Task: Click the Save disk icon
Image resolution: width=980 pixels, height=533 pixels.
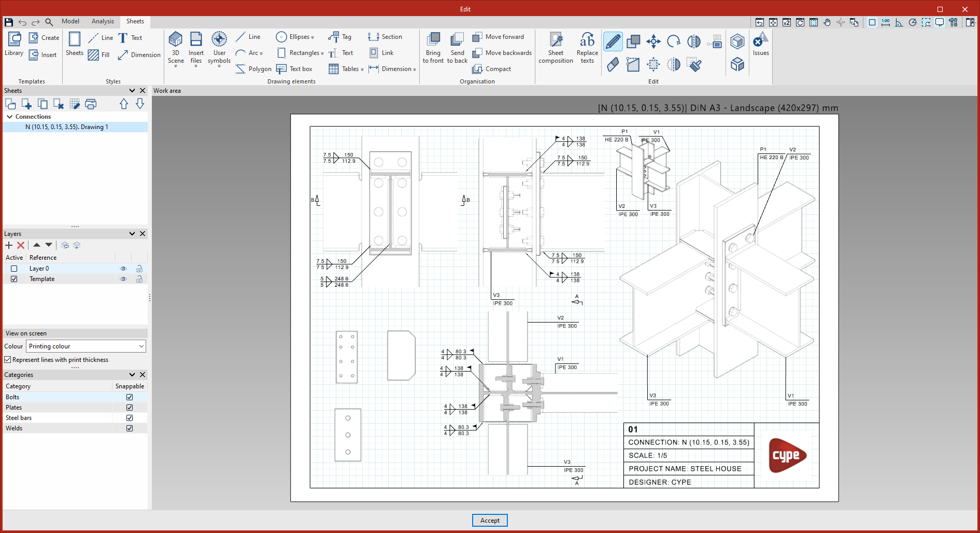Action: click(x=9, y=22)
